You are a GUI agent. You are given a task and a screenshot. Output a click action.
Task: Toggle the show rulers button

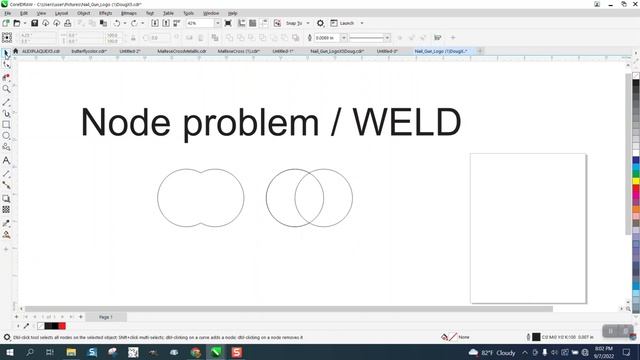[242, 23]
